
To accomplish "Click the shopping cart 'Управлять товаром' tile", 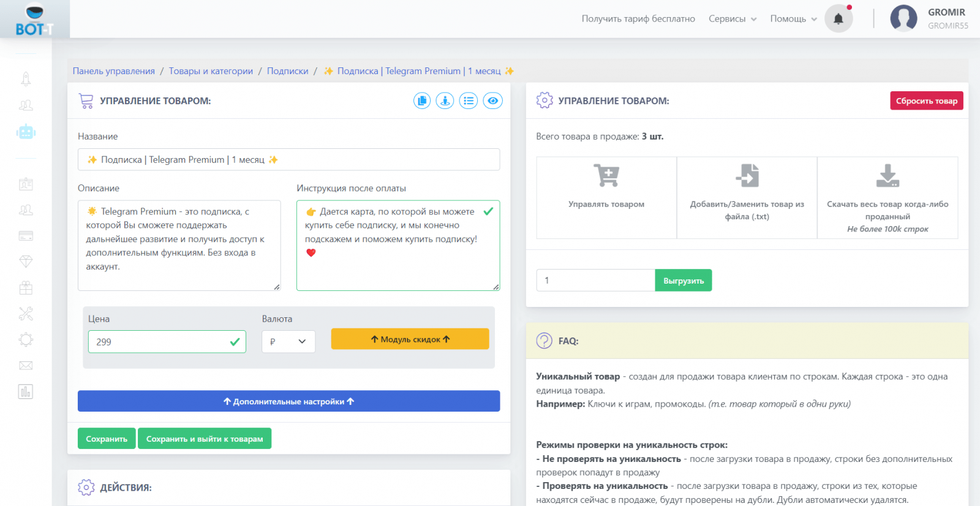I will 606,197.
